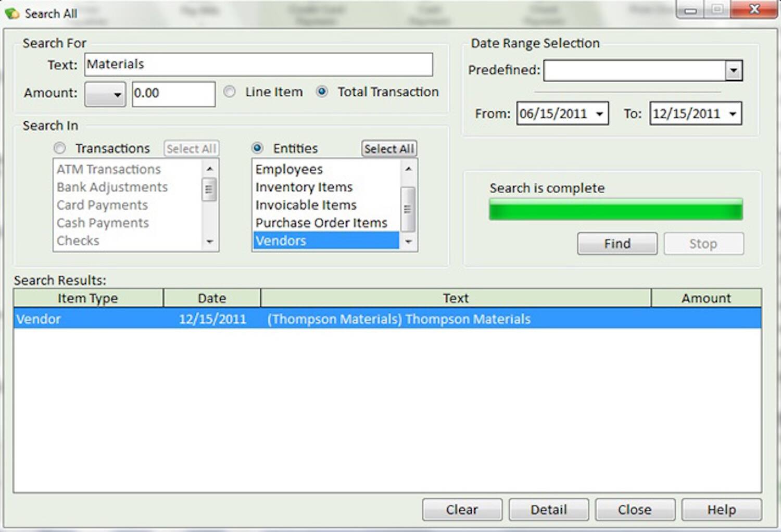Expand the To date picker
The width and height of the screenshot is (781, 532).
pos(733,113)
